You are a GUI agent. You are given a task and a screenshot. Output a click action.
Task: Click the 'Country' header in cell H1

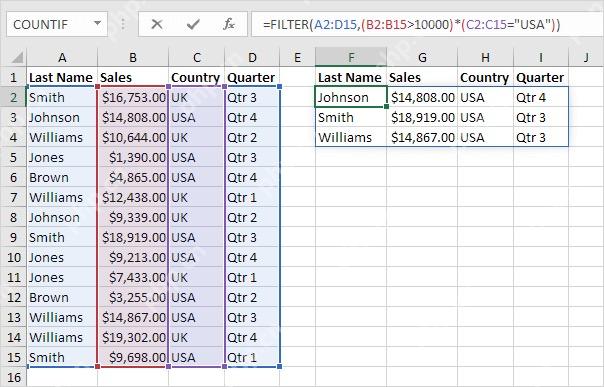pyautogui.click(x=485, y=77)
